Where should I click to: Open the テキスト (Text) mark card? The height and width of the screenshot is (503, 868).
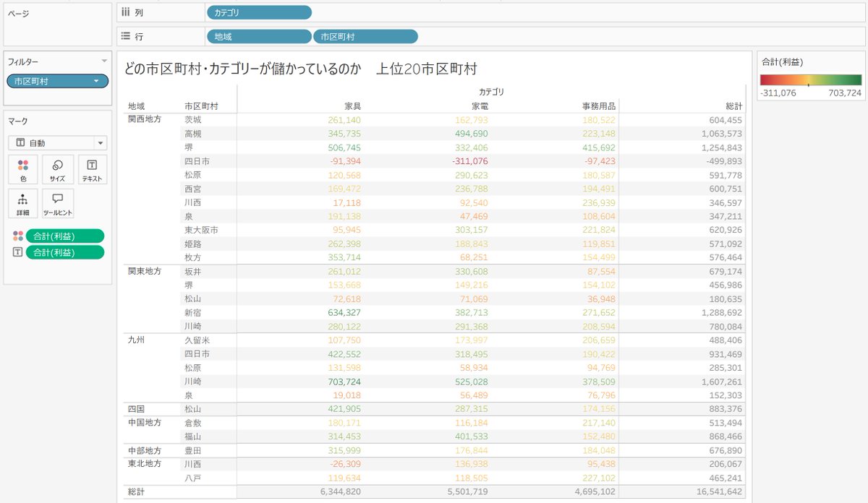coord(92,170)
